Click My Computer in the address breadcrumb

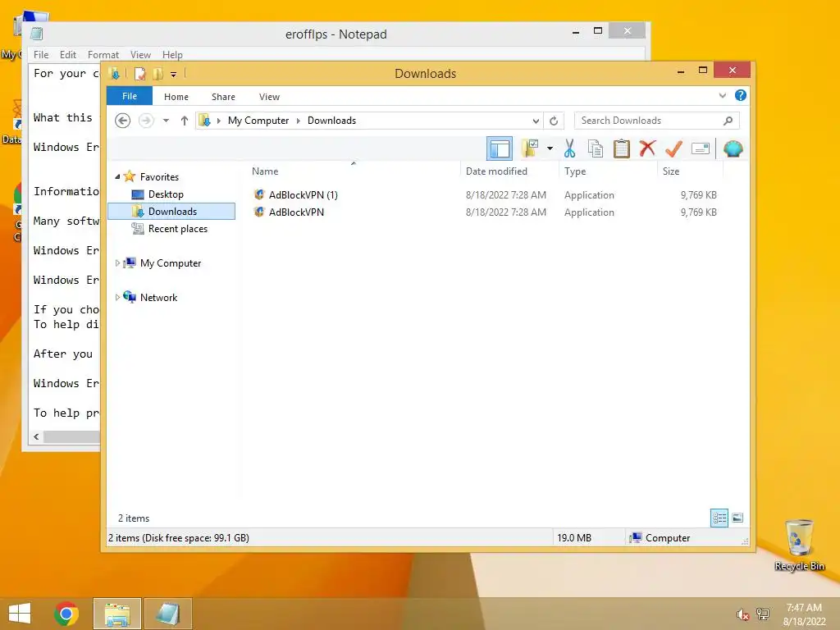tap(258, 121)
